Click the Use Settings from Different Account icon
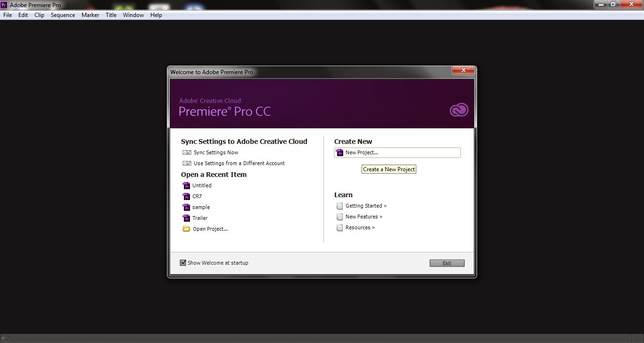This screenshot has width=644, height=343. click(187, 163)
